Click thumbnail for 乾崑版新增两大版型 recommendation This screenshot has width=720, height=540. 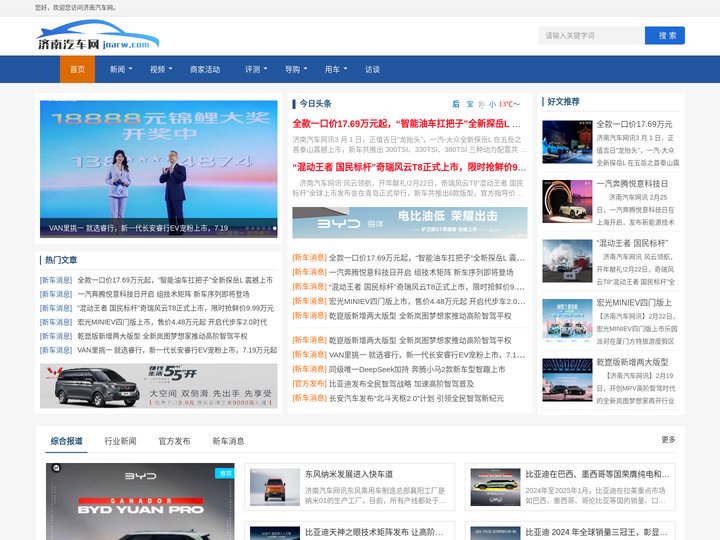click(x=567, y=380)
